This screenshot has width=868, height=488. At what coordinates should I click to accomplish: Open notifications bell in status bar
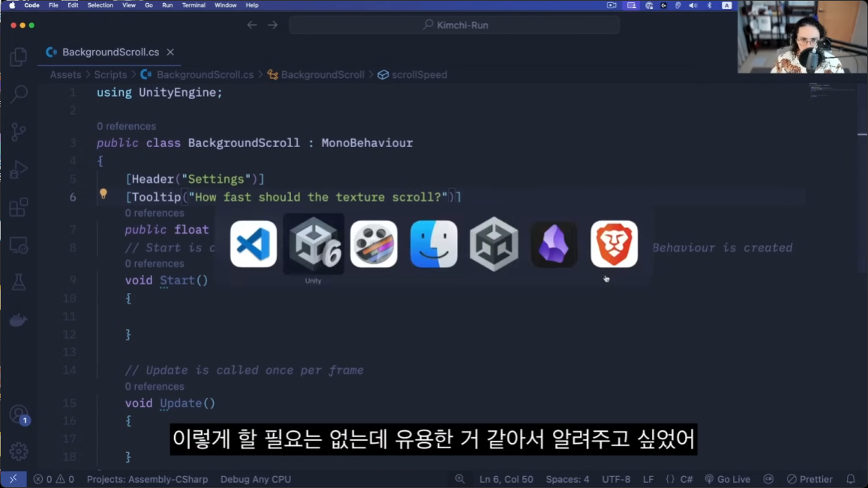coord(851,479)
